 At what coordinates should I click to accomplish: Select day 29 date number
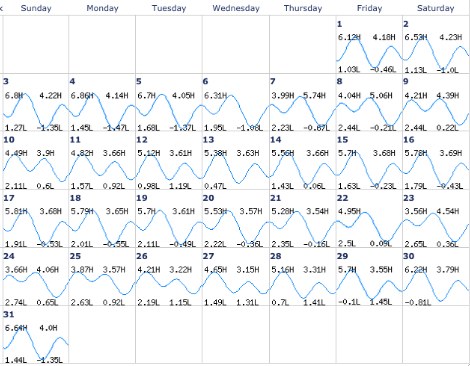[x=342, y=256]
